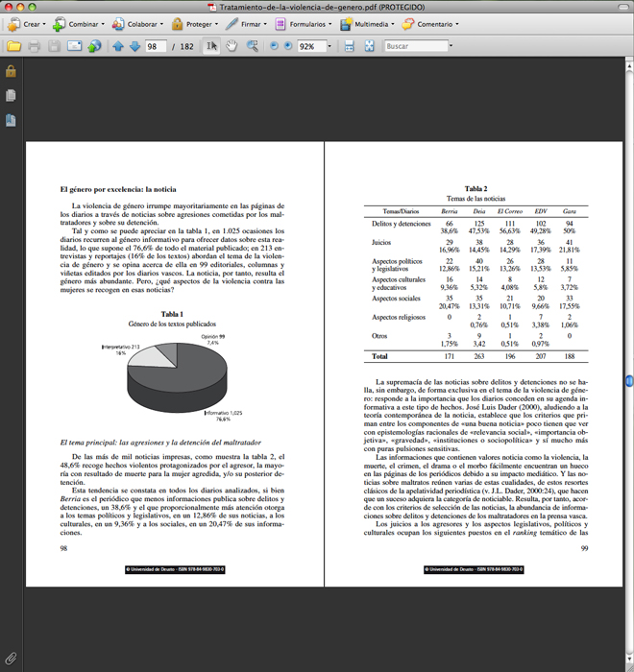Select the marquee zoom magnifier tool
The image size is (634, 672).
click(x=252, y=46)
